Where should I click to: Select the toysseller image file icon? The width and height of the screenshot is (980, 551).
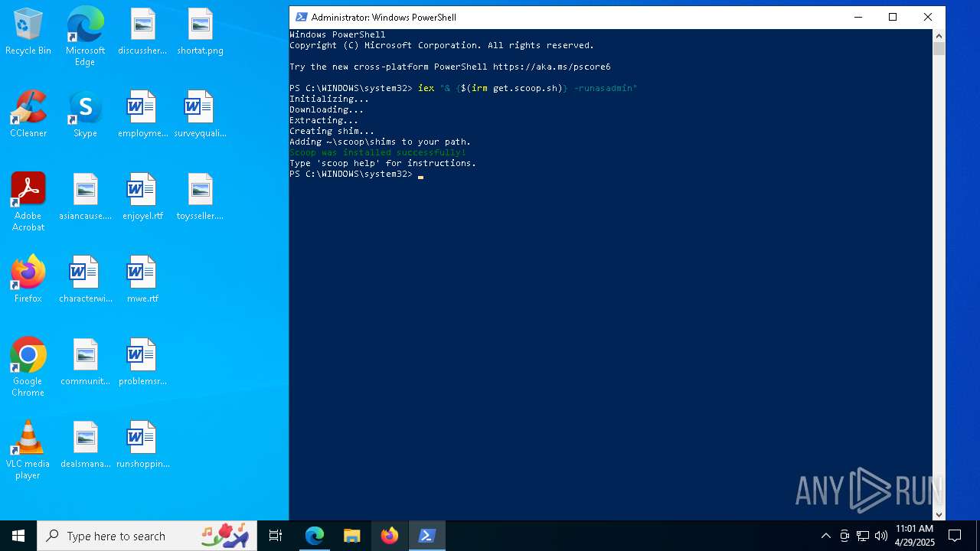tap(200, 197)
